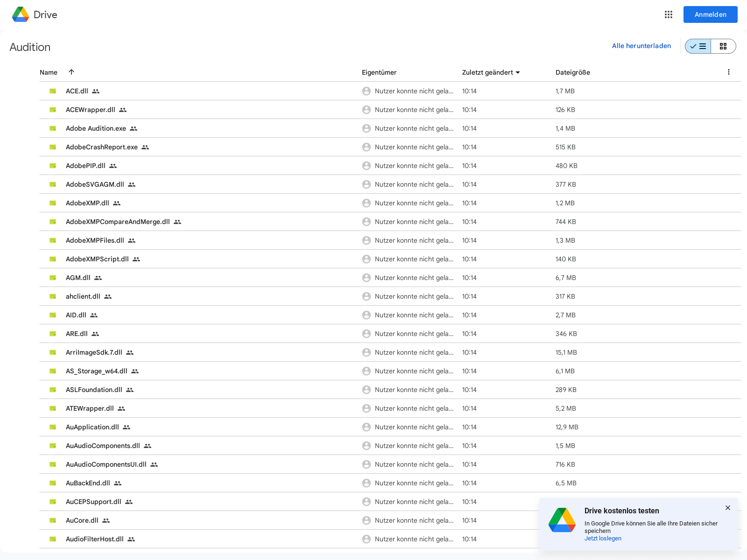Click the Name column header
747x560 pixels.
pyautogui.click(x=49, y=72)
